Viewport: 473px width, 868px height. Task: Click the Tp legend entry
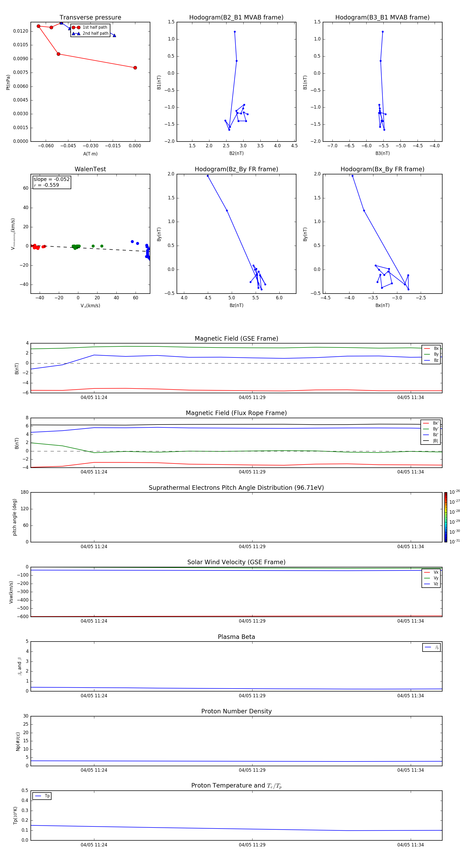click(x=42, y=796)
